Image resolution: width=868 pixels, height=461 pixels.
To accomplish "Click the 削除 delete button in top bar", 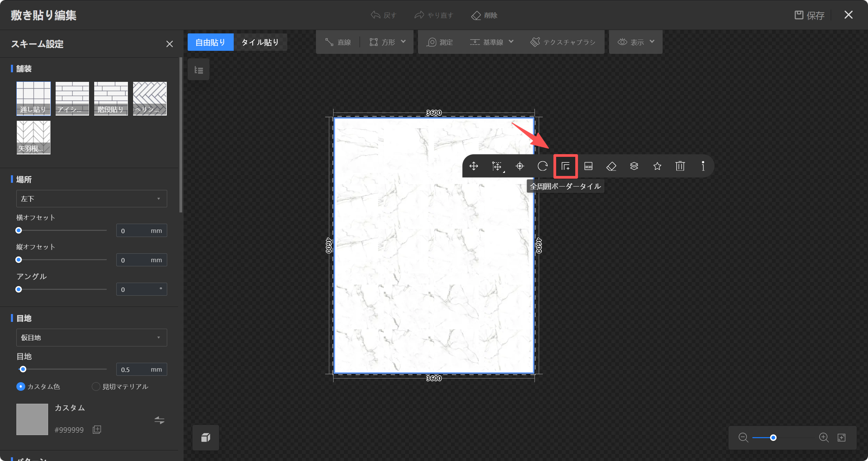I will click(x=484, y=15).
